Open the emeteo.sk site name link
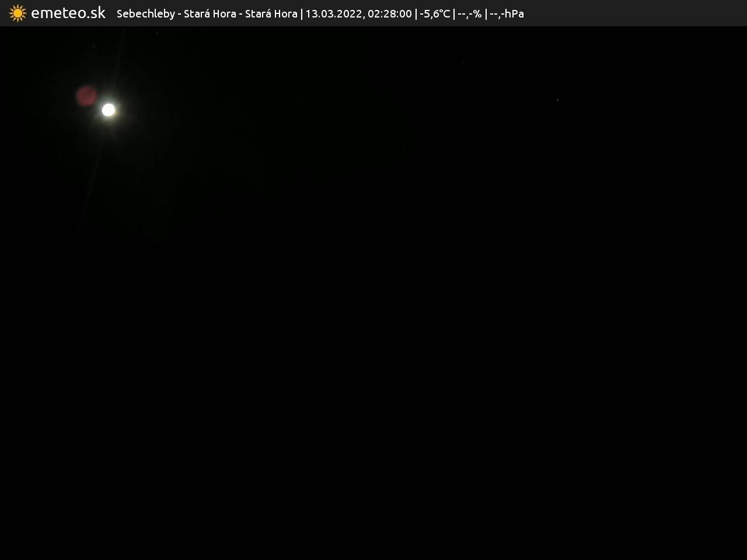 pos(68,13)
